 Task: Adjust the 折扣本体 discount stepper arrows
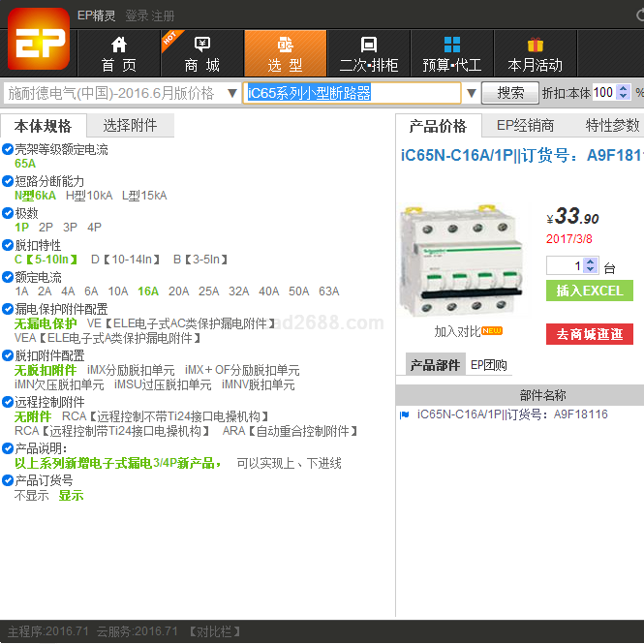623,93
